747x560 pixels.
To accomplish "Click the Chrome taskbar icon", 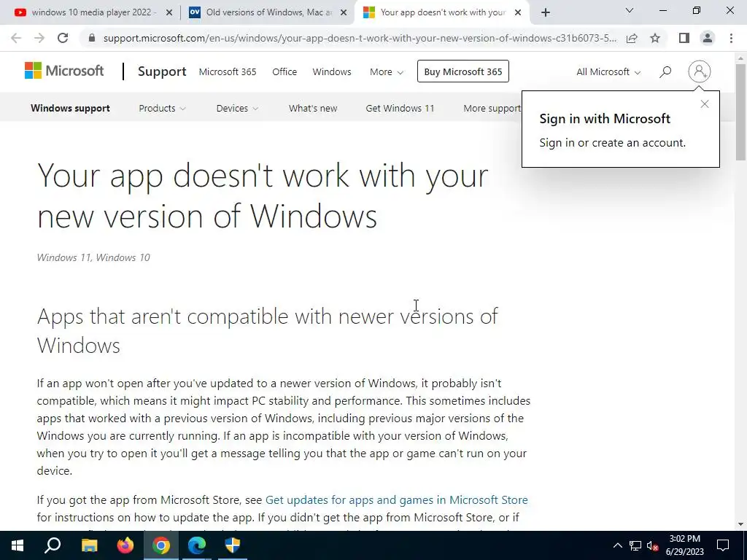I will tap(161, 545).
